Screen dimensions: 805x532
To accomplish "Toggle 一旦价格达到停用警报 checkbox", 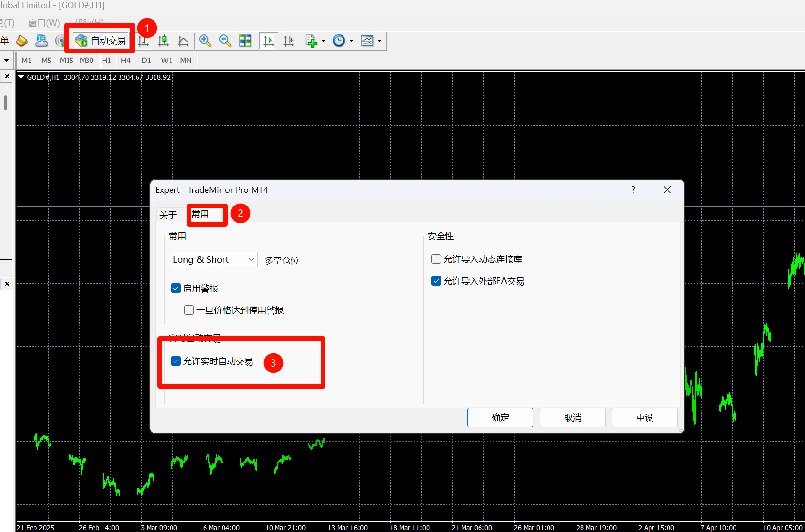I will coord(189,310).
